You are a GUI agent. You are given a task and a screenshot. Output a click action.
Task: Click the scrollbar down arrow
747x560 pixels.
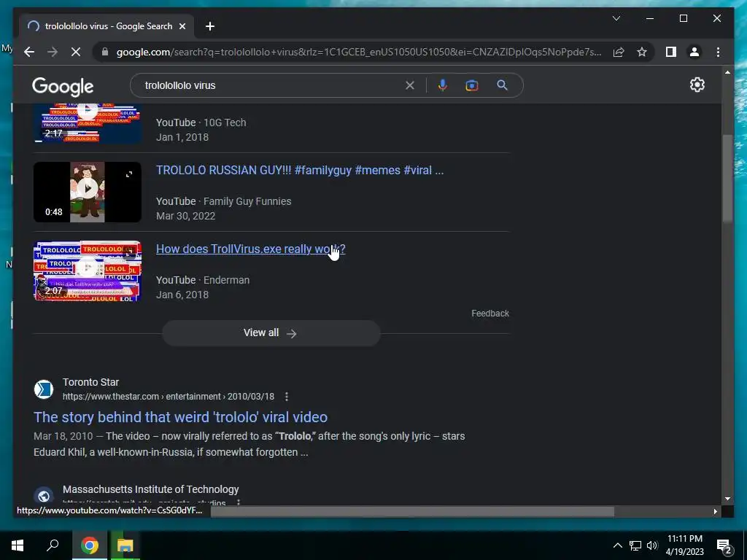[727, 499]
